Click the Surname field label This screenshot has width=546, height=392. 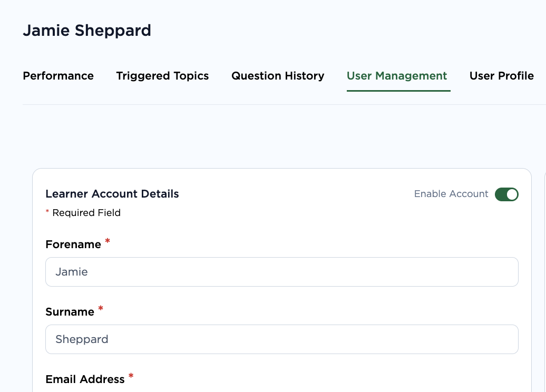70,312
